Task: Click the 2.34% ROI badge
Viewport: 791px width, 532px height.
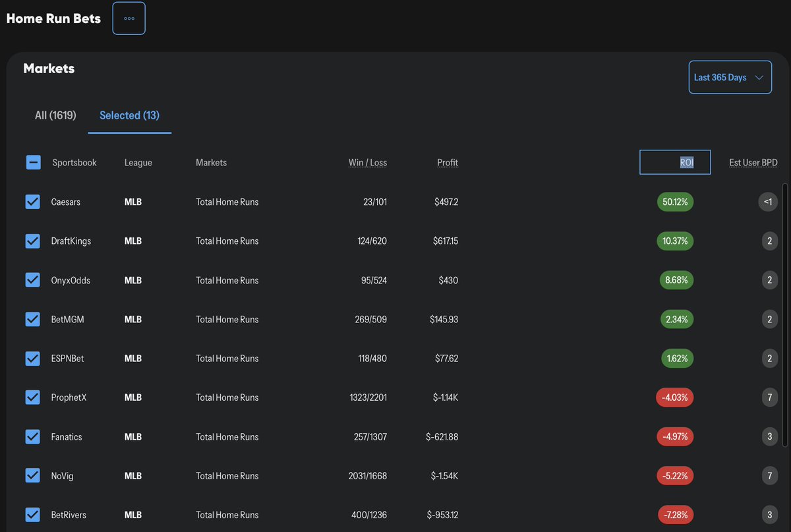Action: click(x=676, y=319)
